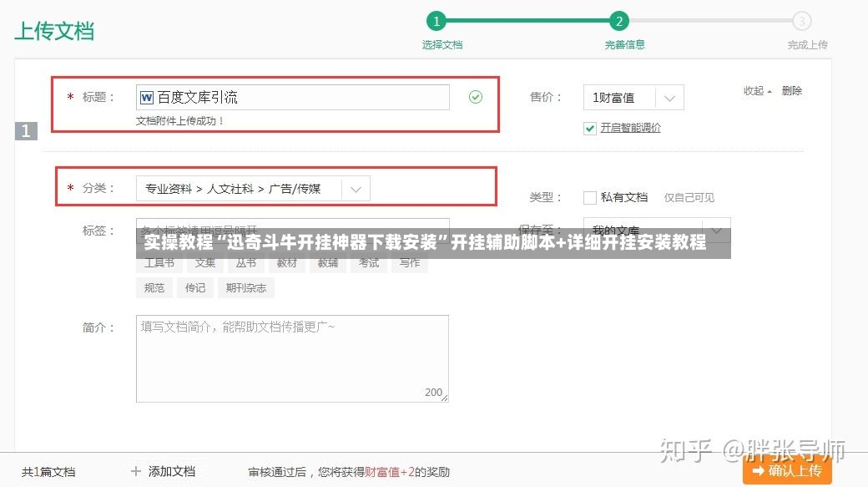Click the 仅自己可见 hint text
The width and height of the screenshot is (868, 487).
coord(689,197)
